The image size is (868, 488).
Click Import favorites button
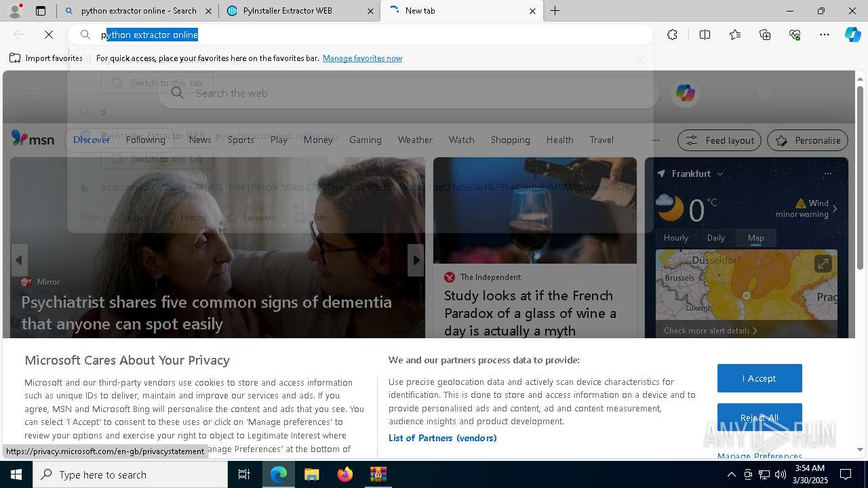(x=46, y=58)
